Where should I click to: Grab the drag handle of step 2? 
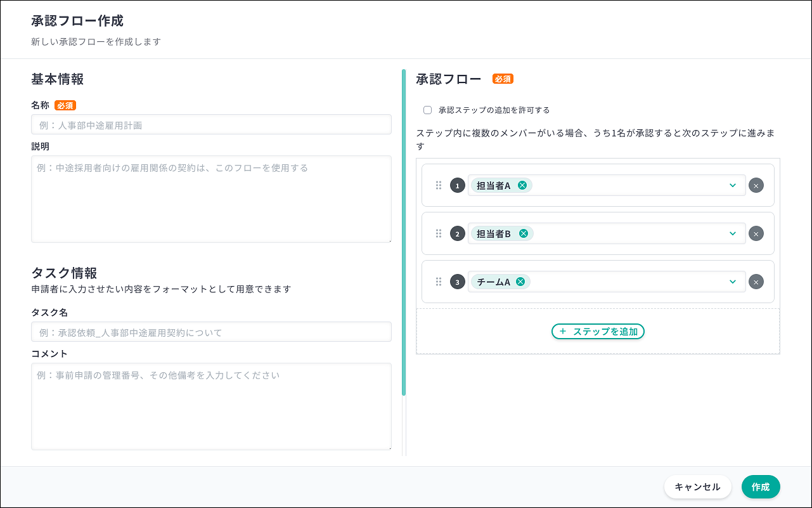[x=438, y=233]
